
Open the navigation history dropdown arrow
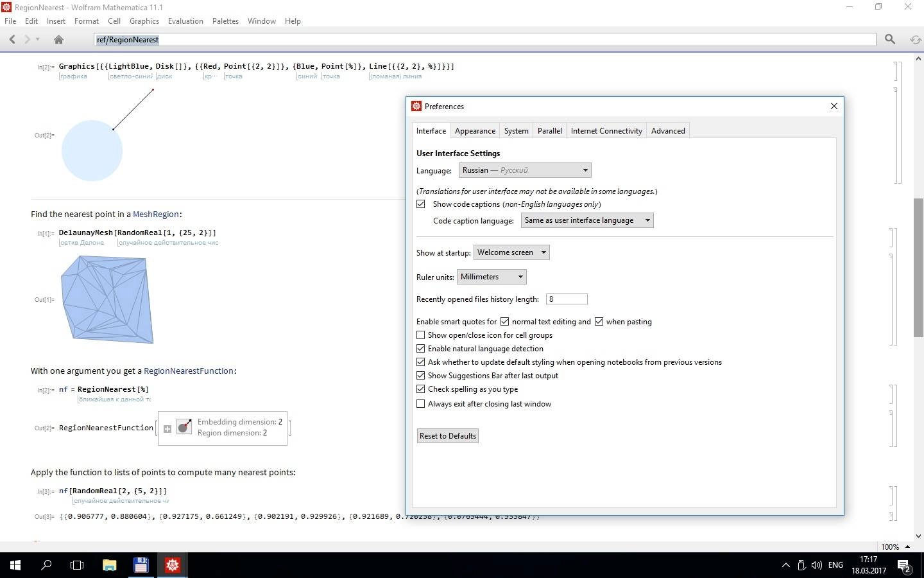pos(38,39)
